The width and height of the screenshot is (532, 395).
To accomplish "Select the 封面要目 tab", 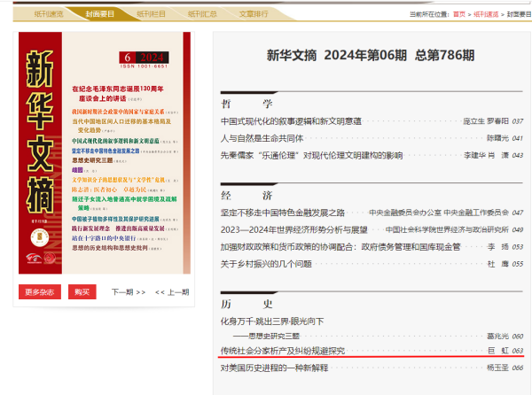I will [x=99, y=14].
